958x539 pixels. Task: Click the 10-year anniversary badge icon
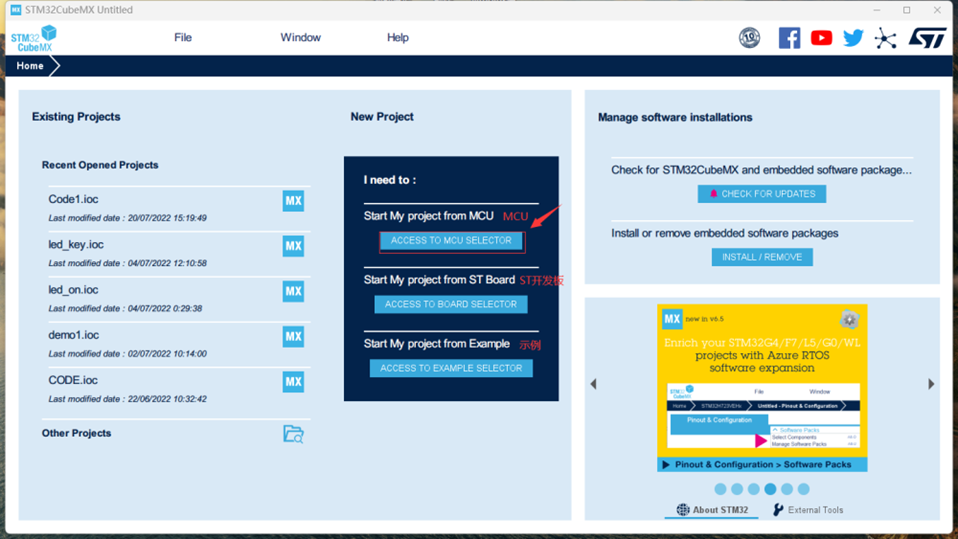[x=750, y=38]
